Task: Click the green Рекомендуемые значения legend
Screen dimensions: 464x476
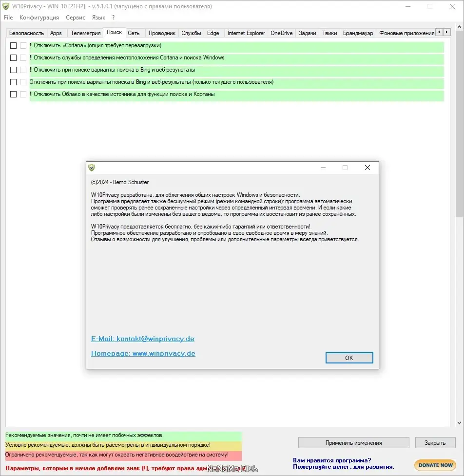Action: point(124,436)
